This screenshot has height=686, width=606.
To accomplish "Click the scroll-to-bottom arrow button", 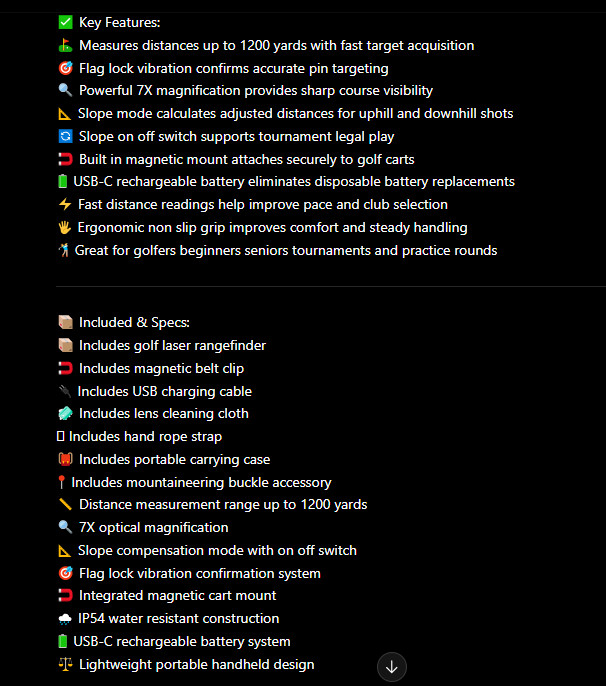I will (392, 667).
